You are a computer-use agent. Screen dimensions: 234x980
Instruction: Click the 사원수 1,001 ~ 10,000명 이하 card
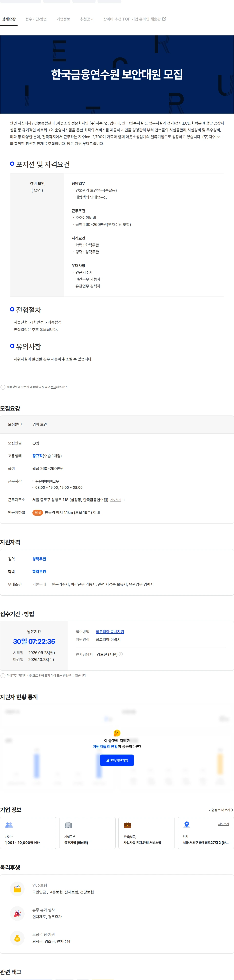pyautogui.click(x=28, y=833)
